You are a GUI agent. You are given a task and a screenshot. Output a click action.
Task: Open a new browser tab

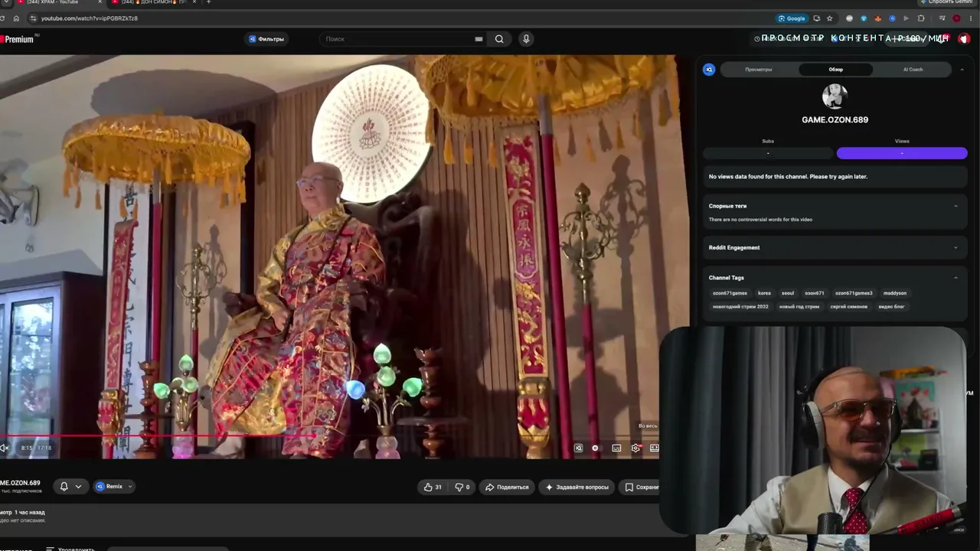[208, 2]
